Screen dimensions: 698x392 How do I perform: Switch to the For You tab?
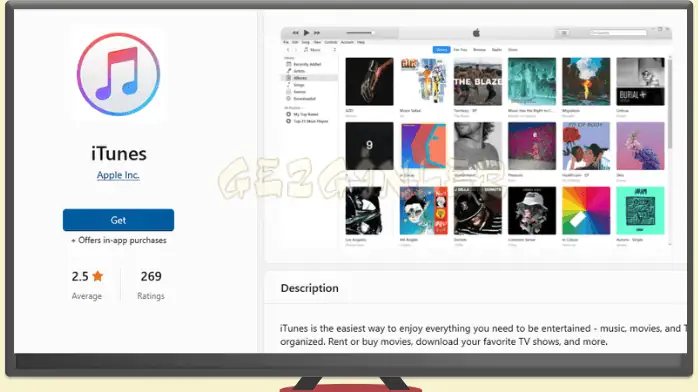point(460,50)
